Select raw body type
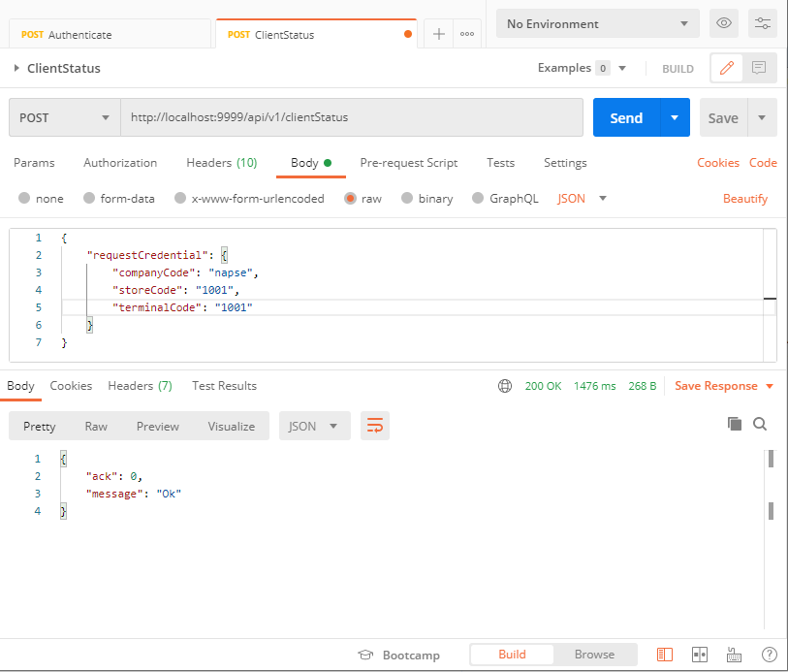This screenshot has width=788, height=672. [x=350, y=198]
